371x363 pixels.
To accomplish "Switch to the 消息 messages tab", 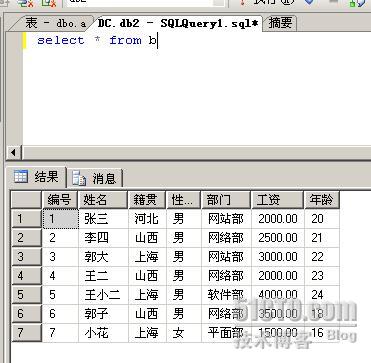I will [x=95, y=178].
